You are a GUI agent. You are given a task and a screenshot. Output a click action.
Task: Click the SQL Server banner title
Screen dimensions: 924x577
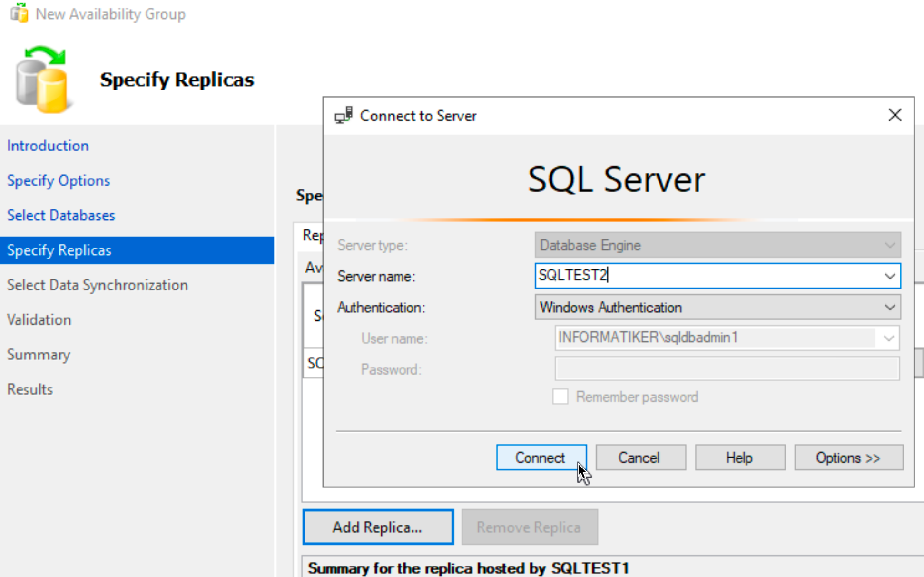[616, 179]
